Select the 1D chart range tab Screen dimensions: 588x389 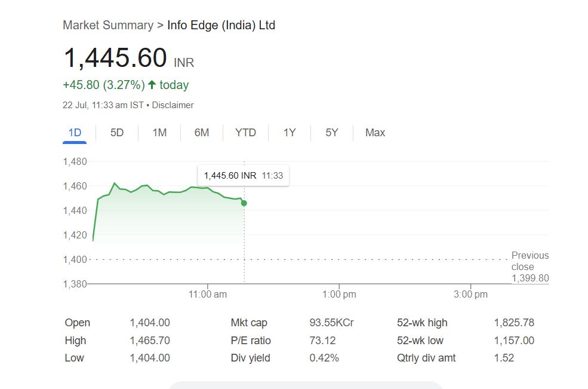pos(75,133)
